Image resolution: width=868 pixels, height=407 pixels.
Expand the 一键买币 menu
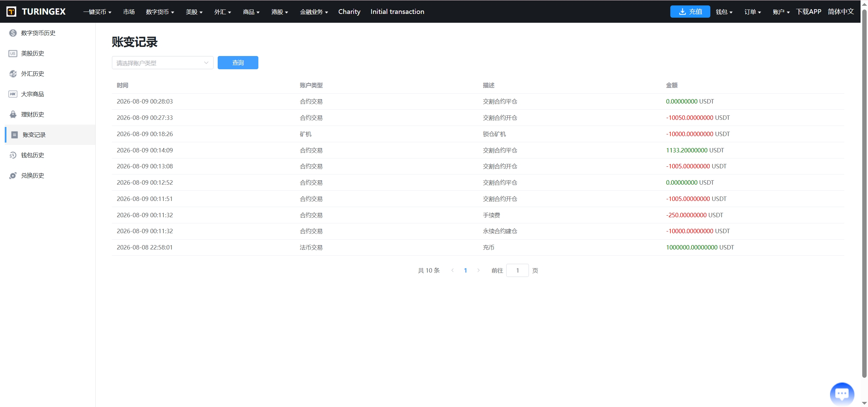(x=97, y=12)
